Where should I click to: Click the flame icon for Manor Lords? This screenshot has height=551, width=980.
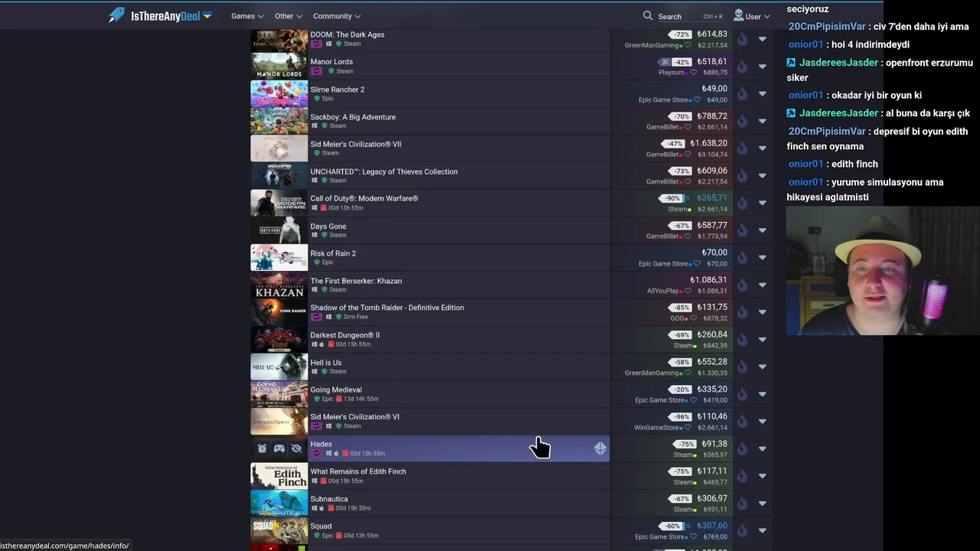pos(742,67)
